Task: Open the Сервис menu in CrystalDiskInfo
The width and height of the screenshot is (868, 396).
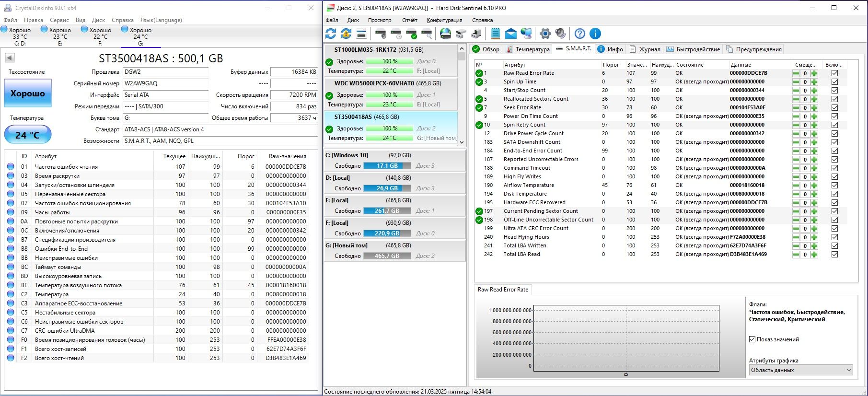Action: pyautogui.click(x=59, y=20)
